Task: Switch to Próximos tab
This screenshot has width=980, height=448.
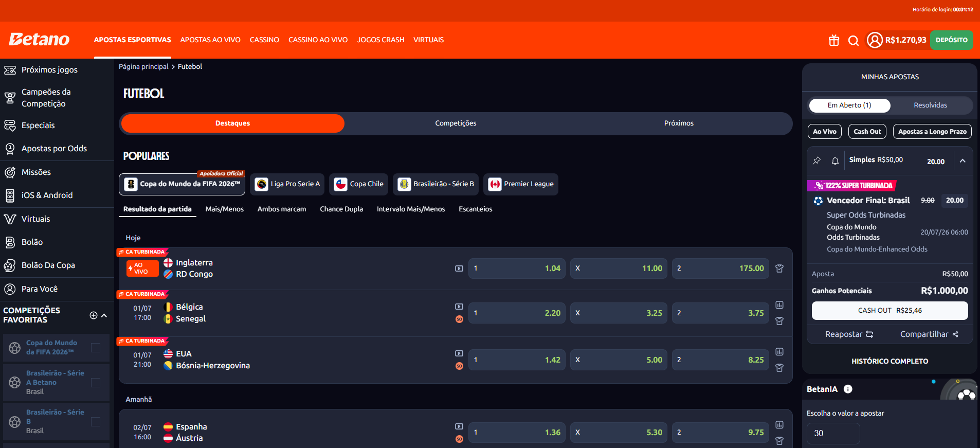Action: (679, 123)
